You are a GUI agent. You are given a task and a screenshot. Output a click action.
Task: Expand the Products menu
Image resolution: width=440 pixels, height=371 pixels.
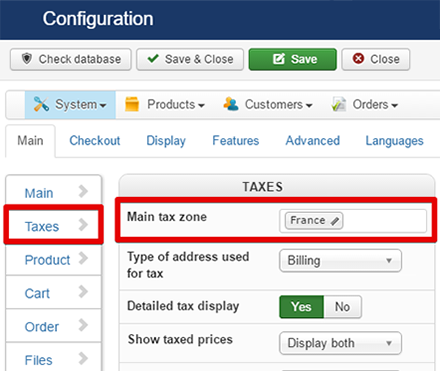coord(165,105)
